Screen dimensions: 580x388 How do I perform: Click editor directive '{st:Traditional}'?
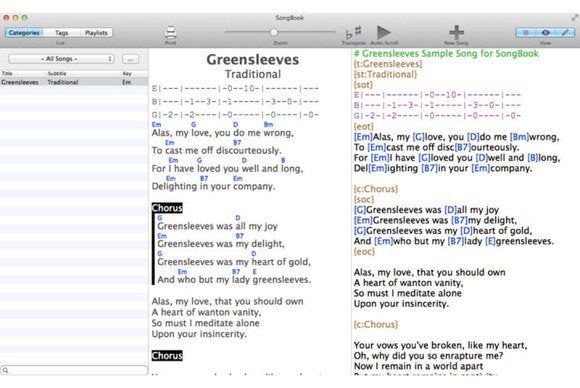click(385, 74)
